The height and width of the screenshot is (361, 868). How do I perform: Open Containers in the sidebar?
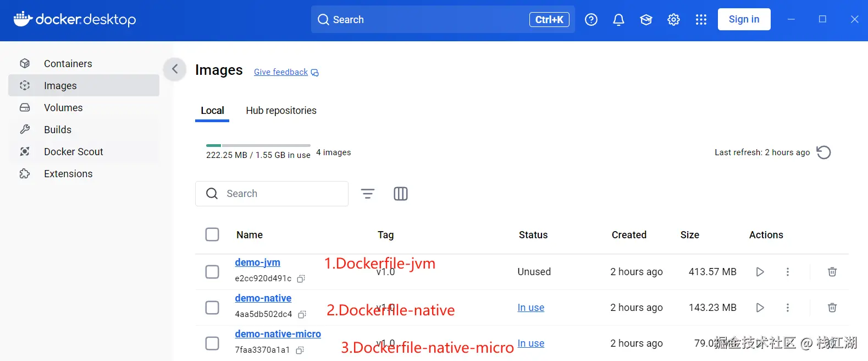[x=84, y=63]
